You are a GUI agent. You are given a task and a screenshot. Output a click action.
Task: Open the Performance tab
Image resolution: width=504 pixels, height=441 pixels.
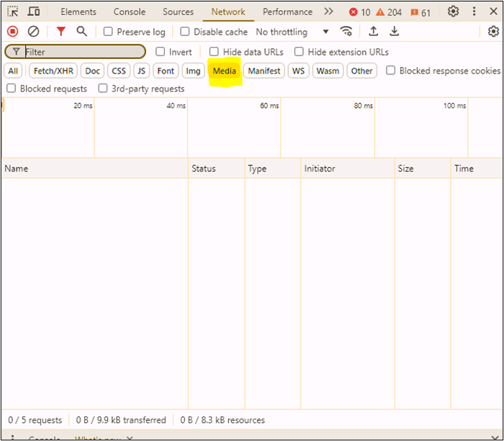(x=287, y=12)
